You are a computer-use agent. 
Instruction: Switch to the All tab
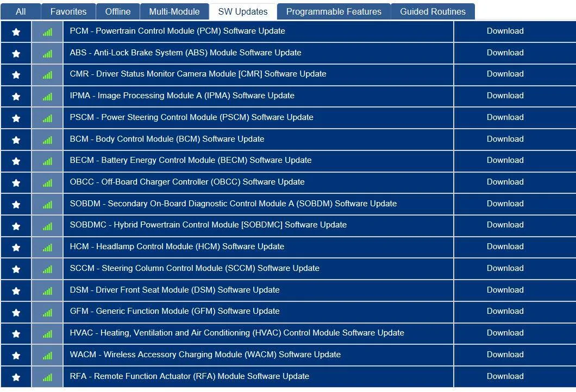pyautogui.click(x=21, y=11)
